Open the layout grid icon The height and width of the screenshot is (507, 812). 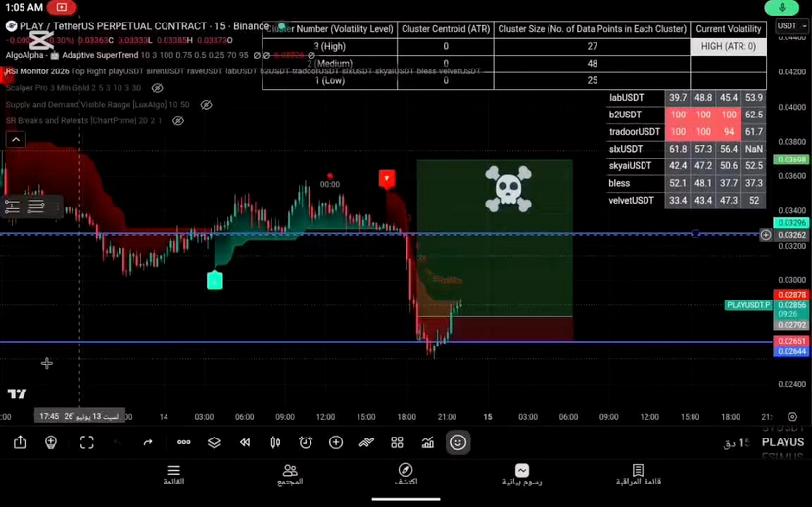398,442
